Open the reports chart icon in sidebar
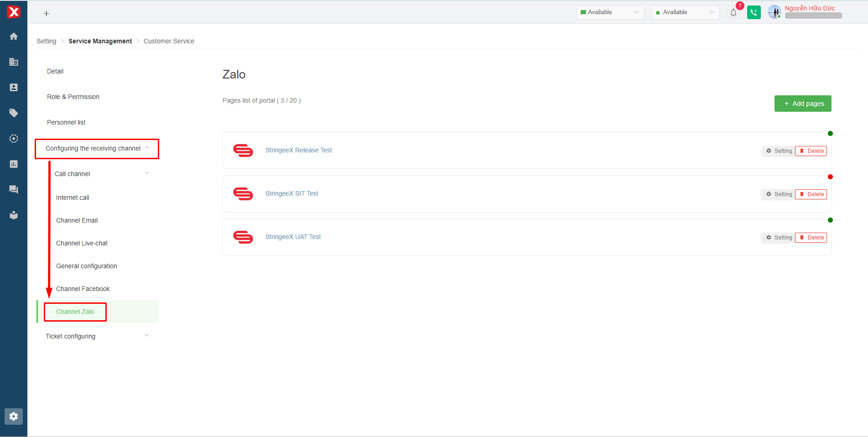The image size is (868, 437). 14,164
